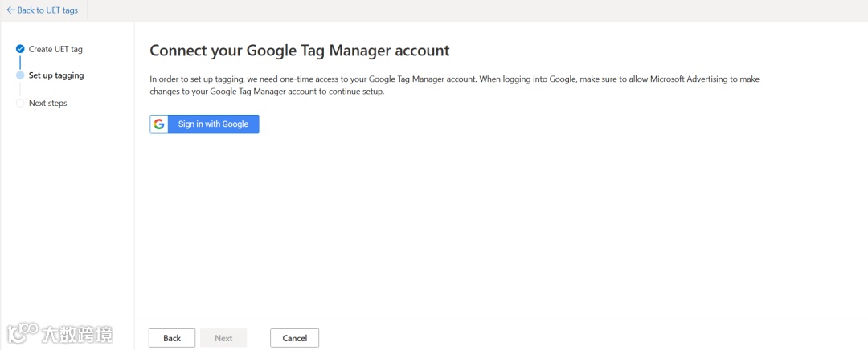
Task: Select the Create UET tag step
Action: (55, 49)
